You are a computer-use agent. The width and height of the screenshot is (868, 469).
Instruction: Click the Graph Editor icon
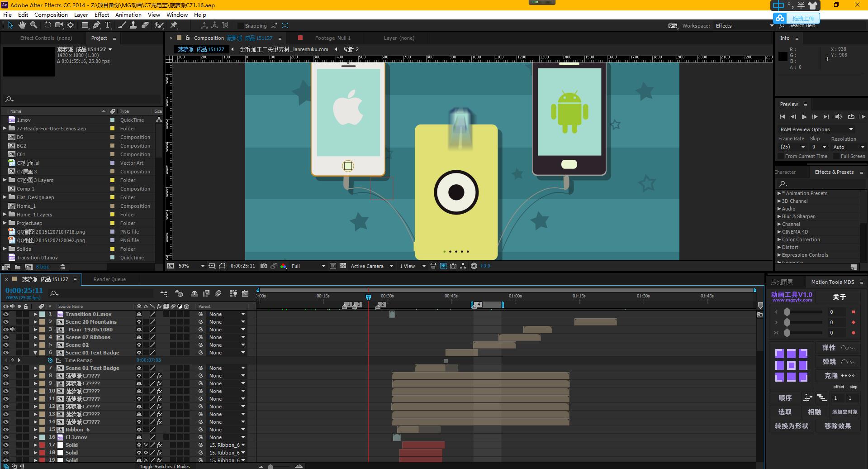(x=245, y=293)
